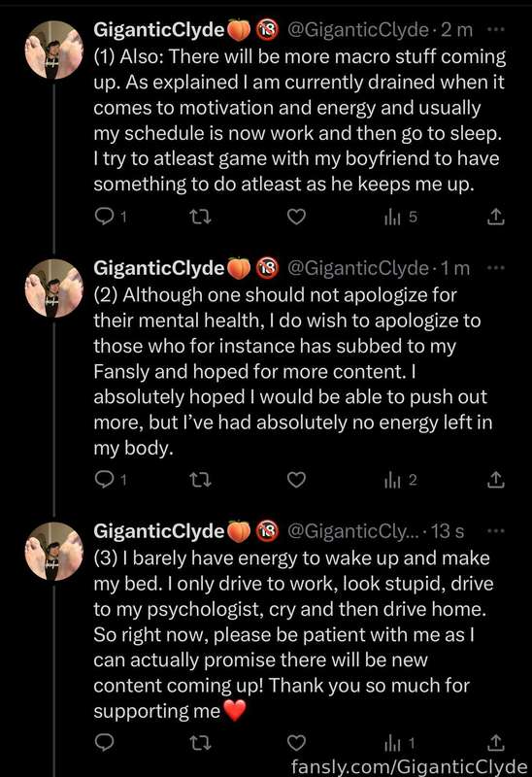Open GiganticClyde display name on second tweet
This screenshot has height=777, width=532.
[x=159, y=268]
